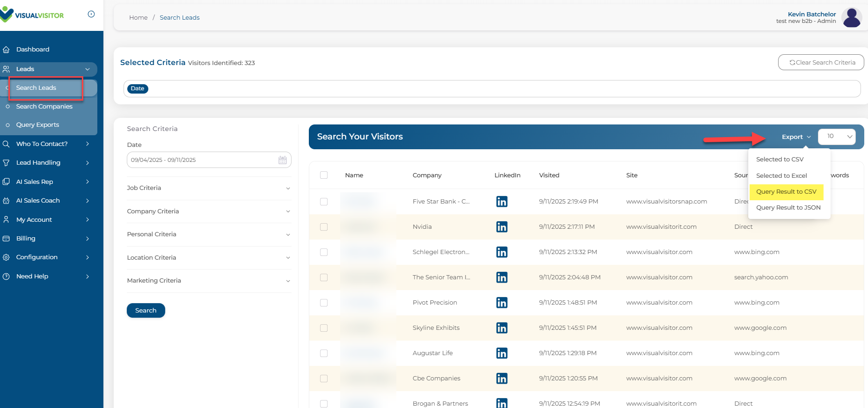The image size is (868, 408).
Task: Click the AI Sales Coach robot icon
Action: (x=6, y=201)
